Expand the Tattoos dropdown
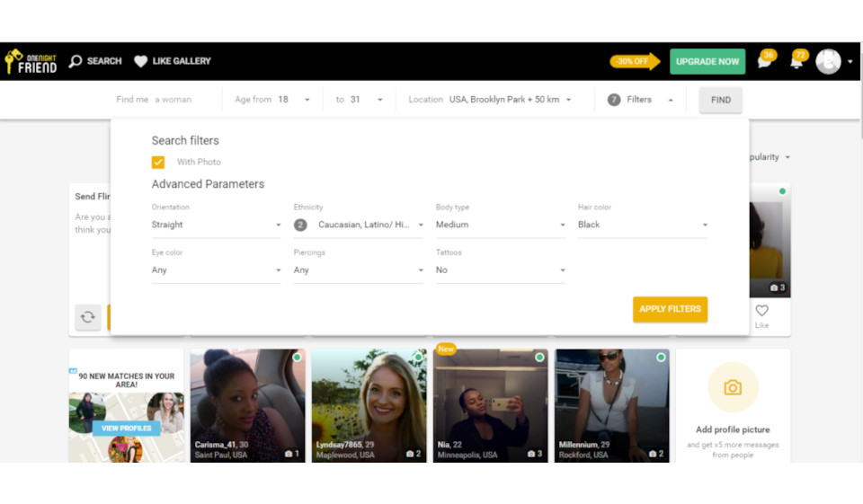Image resolution: width=863 pixels, height=504 pixels. click(x=500, y=270)
